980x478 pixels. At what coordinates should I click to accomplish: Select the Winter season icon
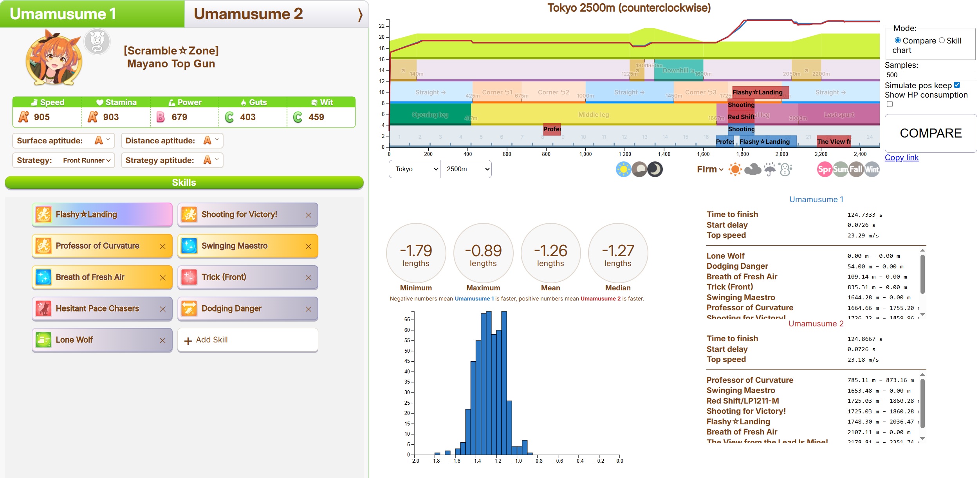pyautogui.click(x=872, y=169)
